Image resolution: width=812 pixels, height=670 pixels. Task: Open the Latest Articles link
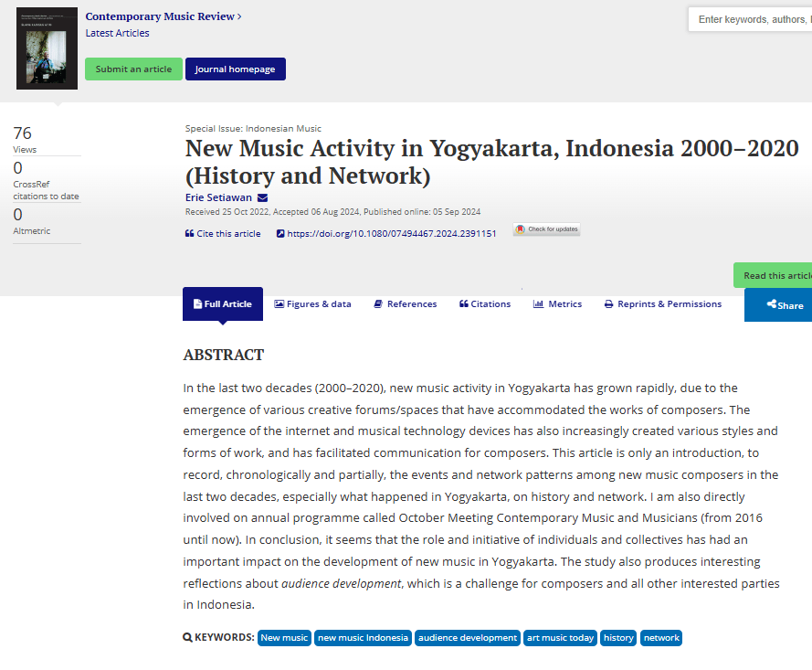(x=117, y=33)
